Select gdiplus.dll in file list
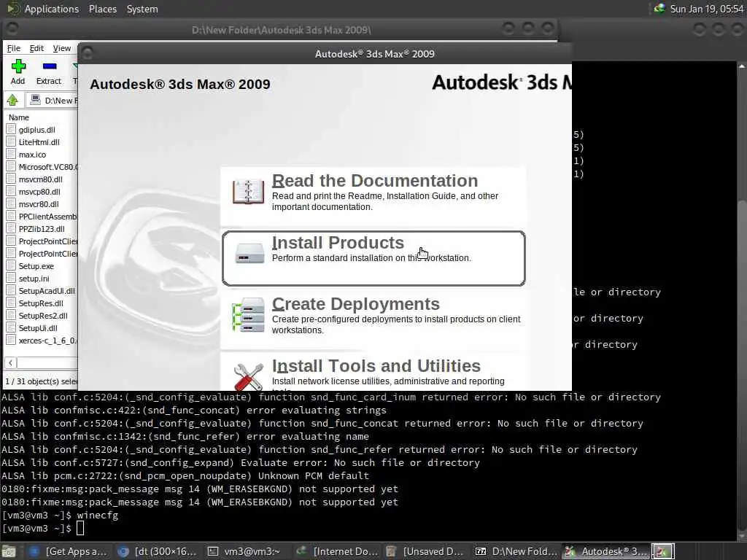The height and width of the screenshot is (560, 747). [36, 130]
